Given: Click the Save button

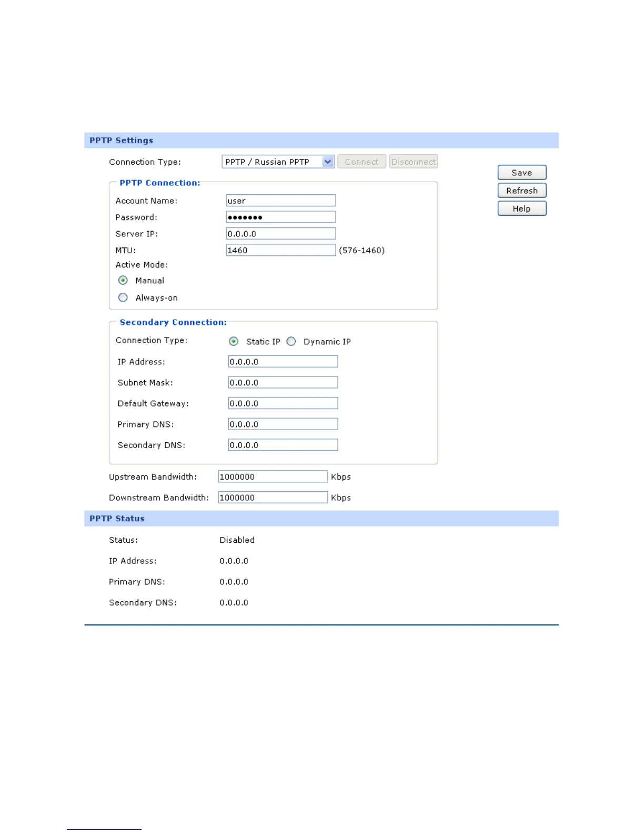Looking at the screenshot, I should tap(522, 173).
